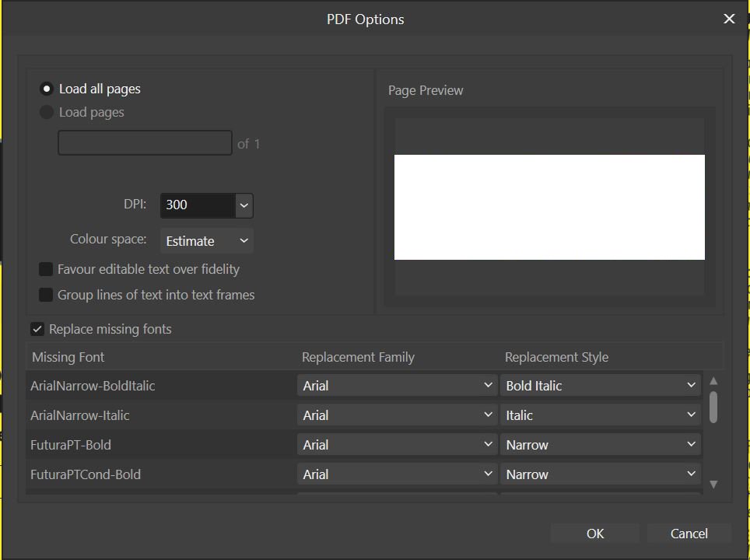Viewport: 750px width, 560px height.
Task: Open replacement style Bold Italic dropdown
Action: pos(601,386)
